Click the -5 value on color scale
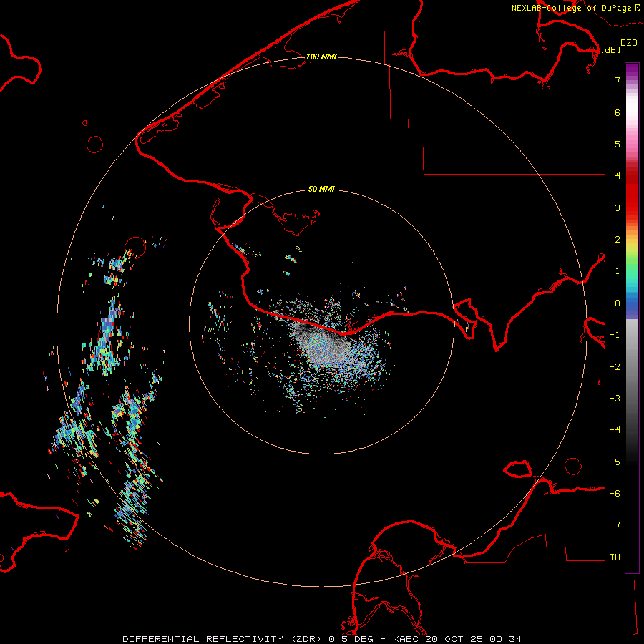This screenshot has height=644, width=644. pos(615,462)
